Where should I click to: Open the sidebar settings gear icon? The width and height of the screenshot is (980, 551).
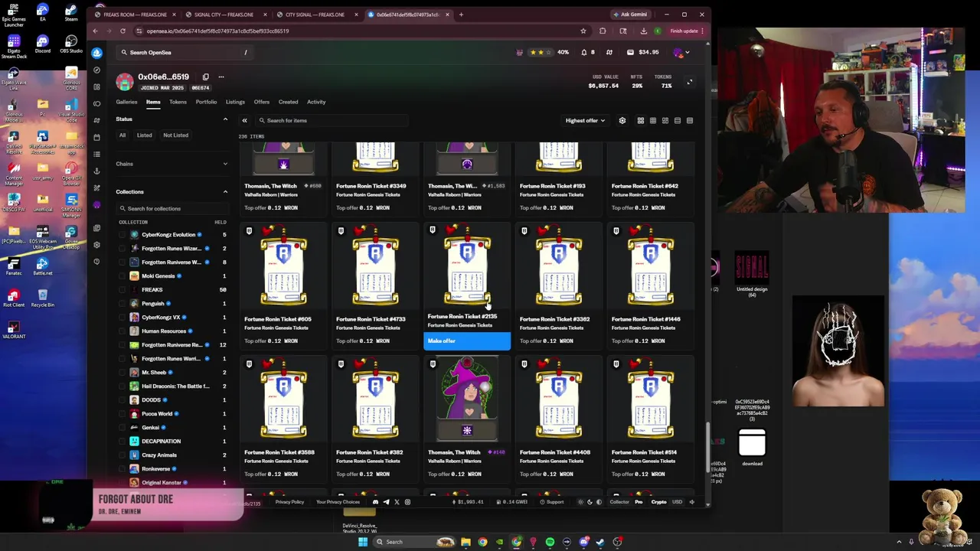(x=96, y=245)
